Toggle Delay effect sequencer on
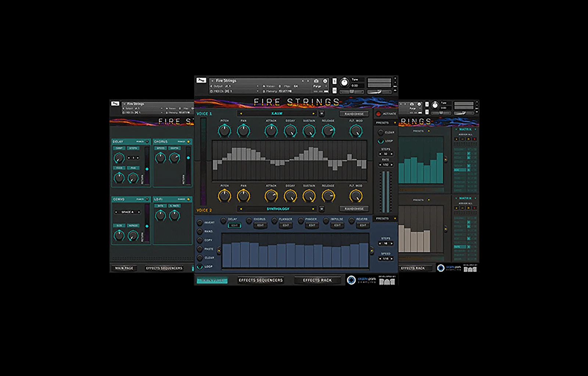 pos(223,220)
